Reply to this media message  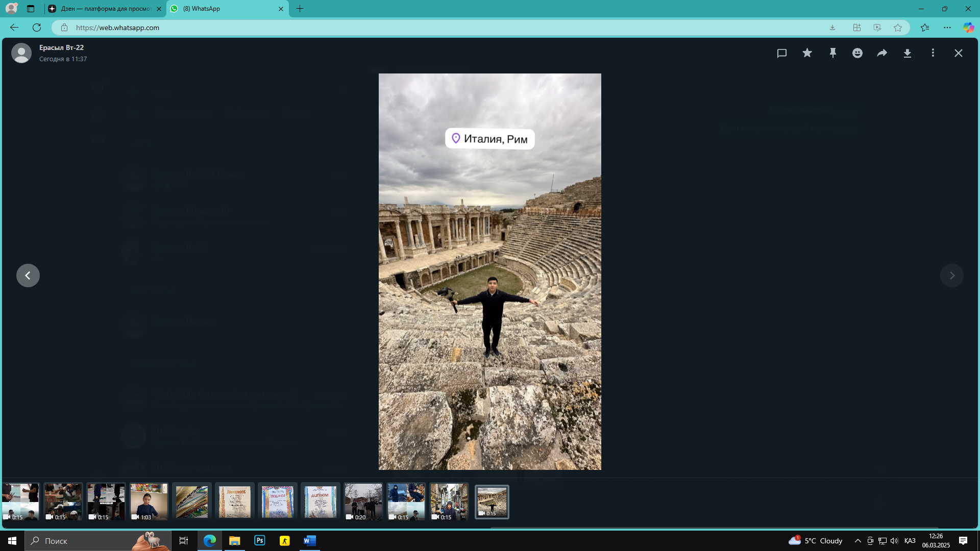click(781, 53)
